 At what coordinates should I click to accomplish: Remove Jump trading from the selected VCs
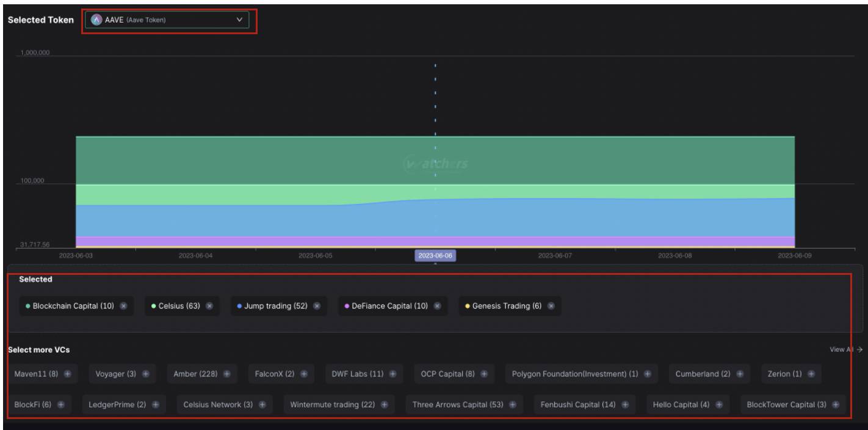(317, 307)
